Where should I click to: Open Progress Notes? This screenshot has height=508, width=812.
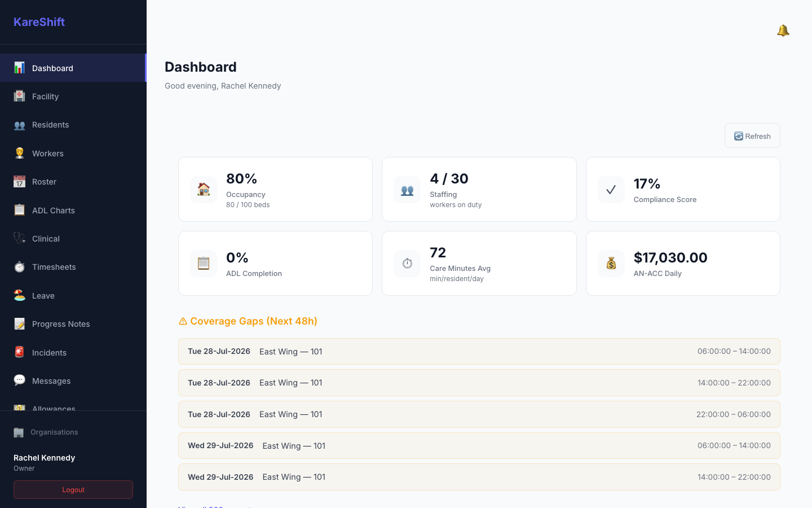click(x=73, y=323)
